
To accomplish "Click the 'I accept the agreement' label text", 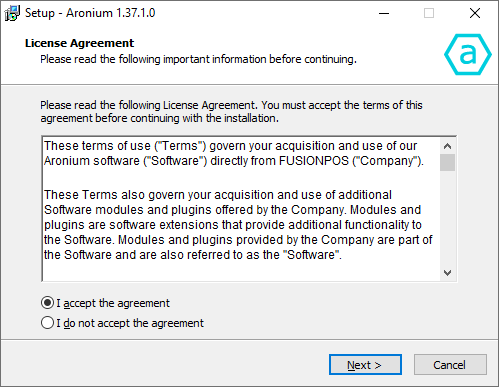I will pyautogui.click(x=113, y=303).
